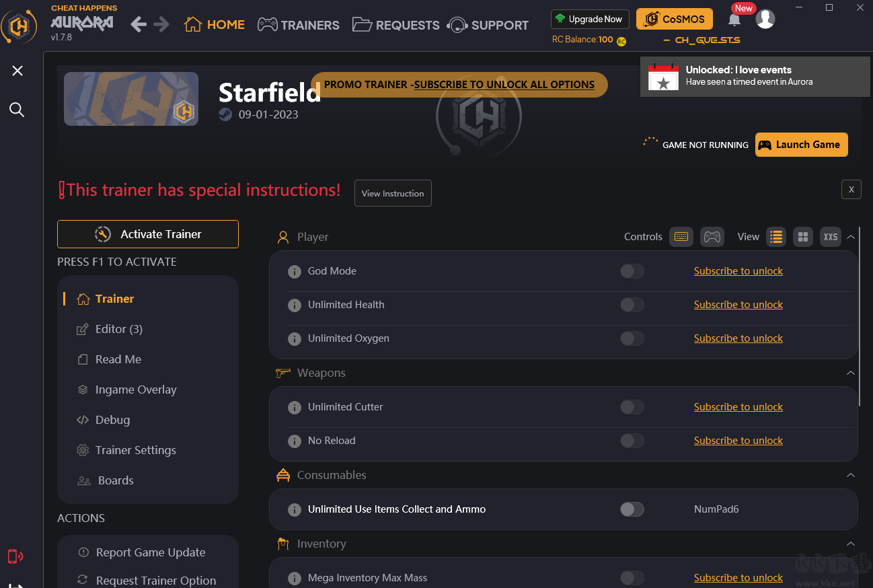Image resolution: width=873 pixels, height=588 pixels.
Task: Toggle Mega Inventory Max Mass switch
Action: (x=632, y=578)
